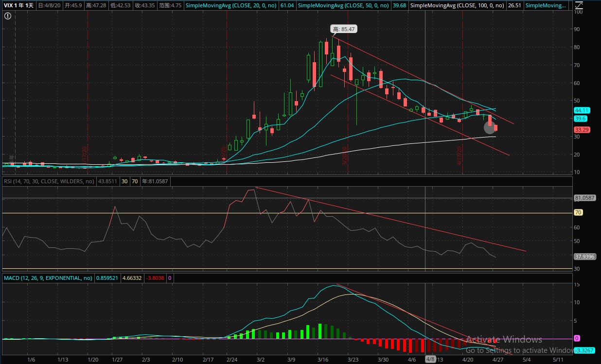Image resolution: width=601 pixels, height=364 pixels.
Task: Click the 100-period SMA value 26.51
Action: [x=514, y=5]
